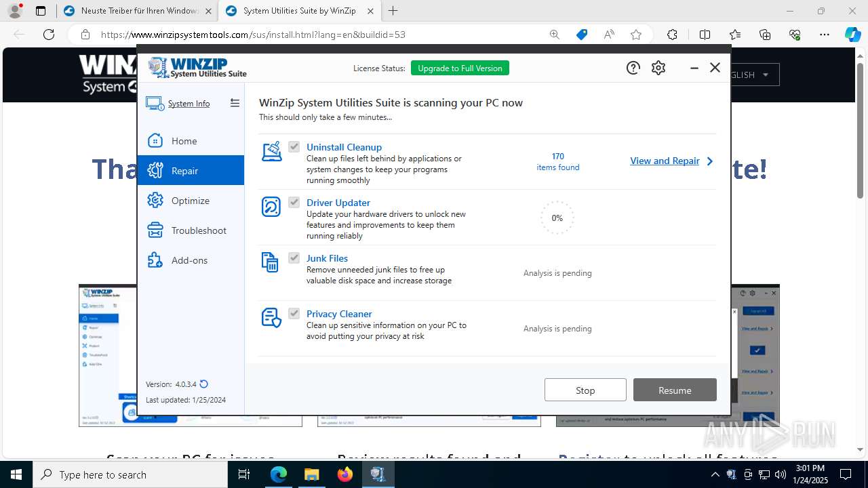Viewport: 868px width, 488px height.
Task: Open the WinZip settings gear icon
Action: (658, 68)
